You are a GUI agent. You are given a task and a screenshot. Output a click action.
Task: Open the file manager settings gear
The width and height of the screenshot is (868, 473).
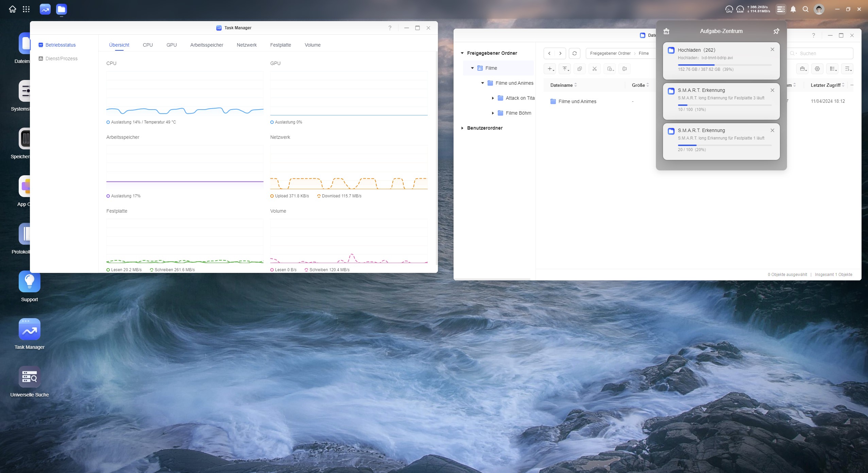click(x=817, y=69)
